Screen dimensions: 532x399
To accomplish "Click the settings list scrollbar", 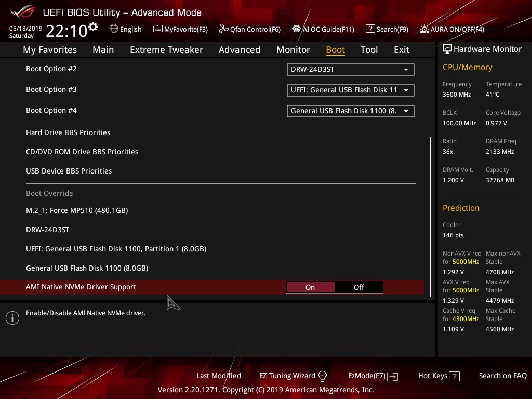I will 430,217.
